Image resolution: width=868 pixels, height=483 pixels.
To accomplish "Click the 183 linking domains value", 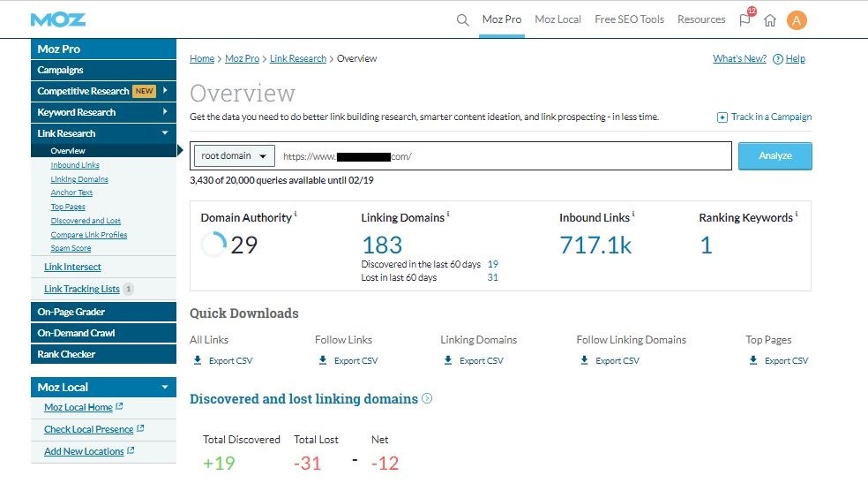I will (x=382, y=245).
